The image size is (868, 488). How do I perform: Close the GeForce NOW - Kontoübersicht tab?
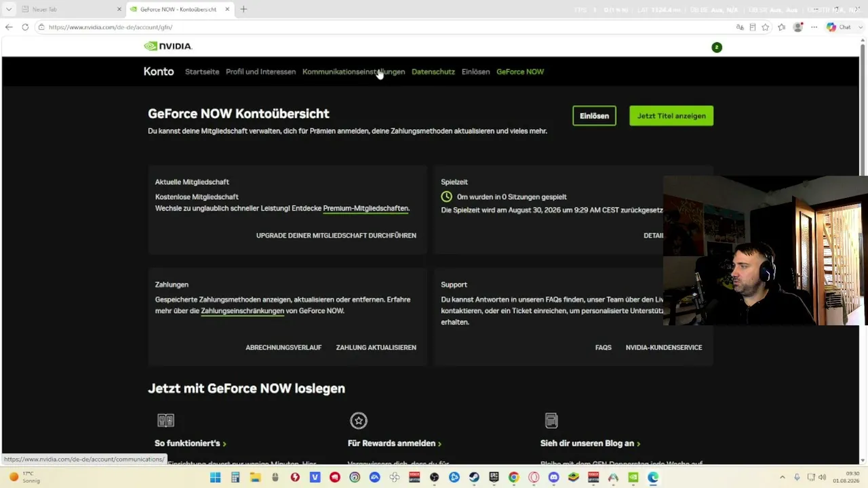pos(227,9)
